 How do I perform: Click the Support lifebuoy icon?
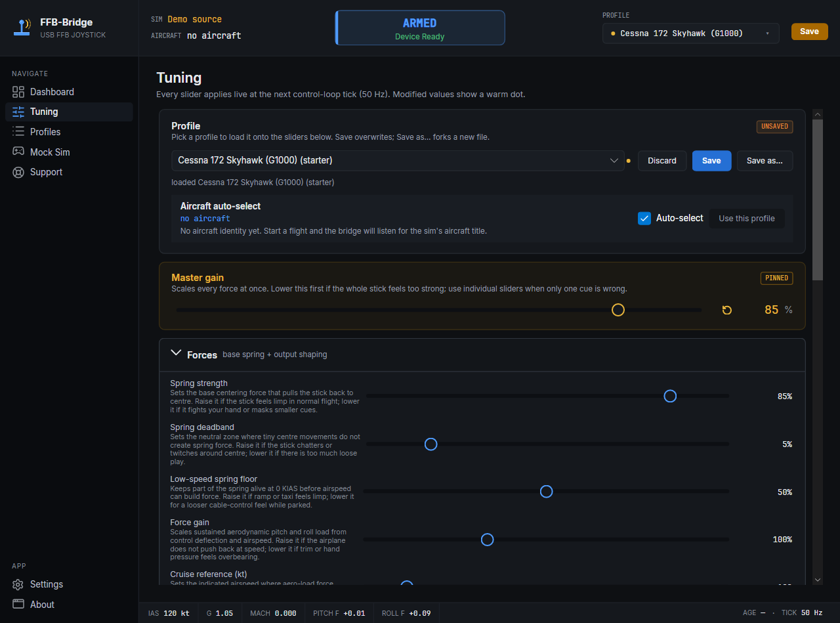tap(18, 172)
